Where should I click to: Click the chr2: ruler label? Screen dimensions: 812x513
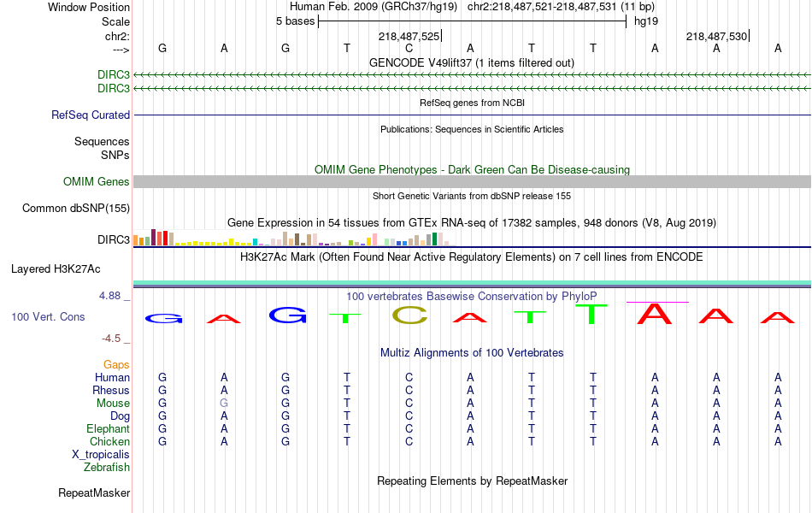pos(117,36)
